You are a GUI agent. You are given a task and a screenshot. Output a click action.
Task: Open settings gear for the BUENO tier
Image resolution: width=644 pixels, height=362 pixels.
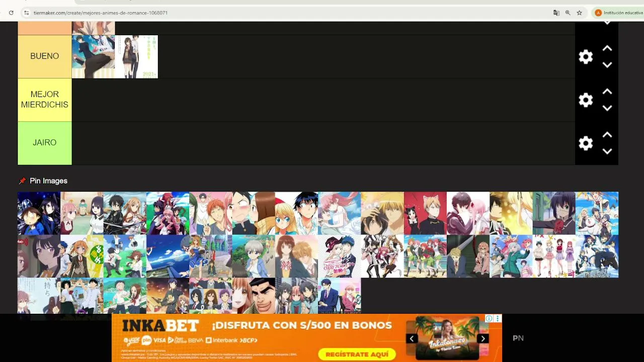pyautogui.click(x=586, y=57)
